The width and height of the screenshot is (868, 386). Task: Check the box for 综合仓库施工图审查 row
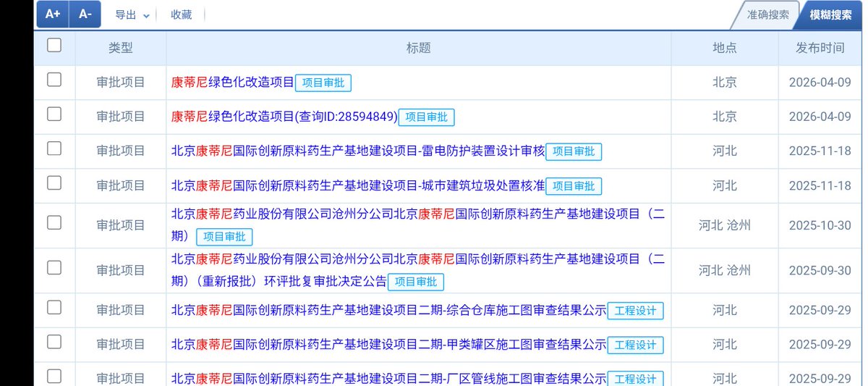tap(54, 308)
